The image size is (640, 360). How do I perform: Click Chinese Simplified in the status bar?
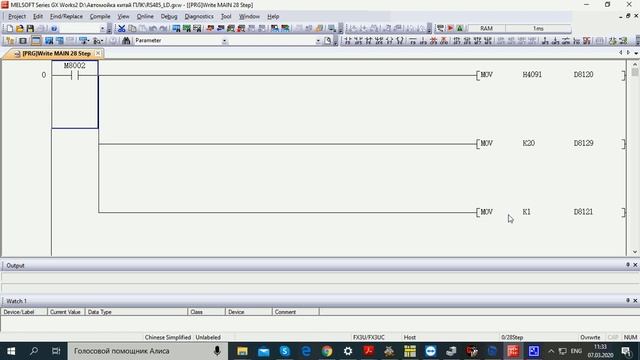(x=168, y=337)
